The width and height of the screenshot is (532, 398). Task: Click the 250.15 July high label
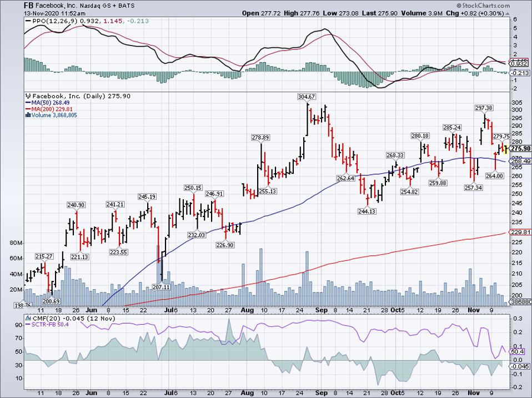(193, 188)
